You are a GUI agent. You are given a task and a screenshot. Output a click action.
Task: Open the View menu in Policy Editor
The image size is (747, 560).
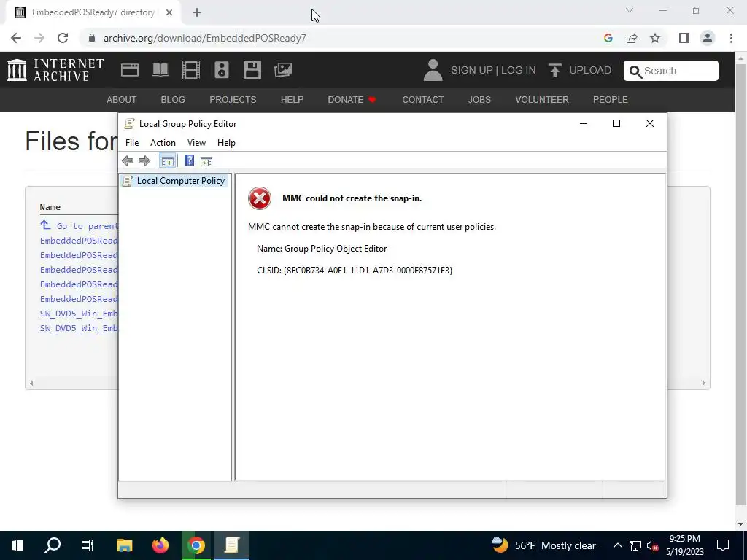(196, 143)
